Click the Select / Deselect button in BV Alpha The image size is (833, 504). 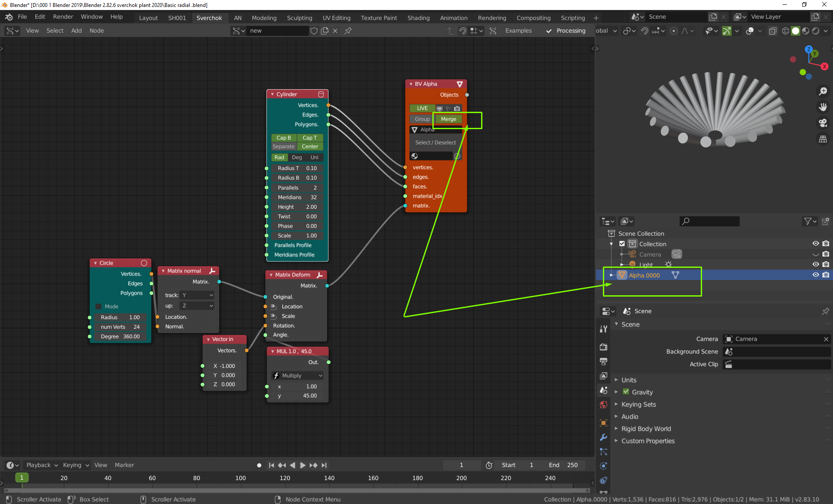435,142
